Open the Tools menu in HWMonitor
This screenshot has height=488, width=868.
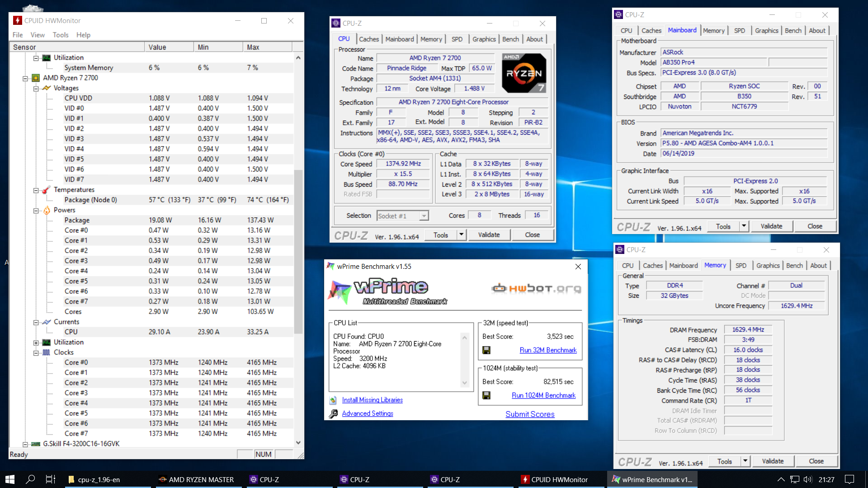[61, 35]
